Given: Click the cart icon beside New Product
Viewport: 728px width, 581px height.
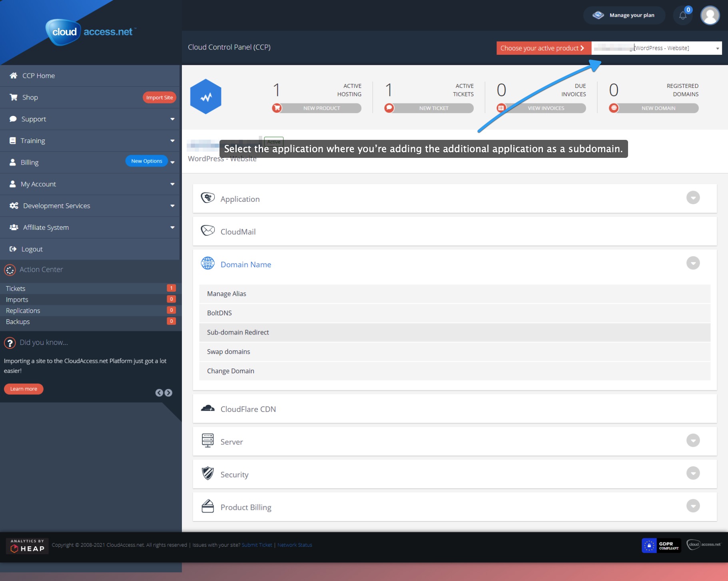Looking at the screenshot, I should (277, 108).
